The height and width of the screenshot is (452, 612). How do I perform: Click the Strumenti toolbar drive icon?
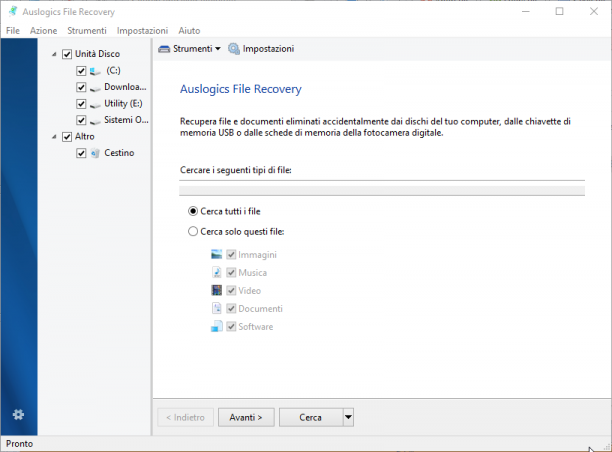pos(164,49)
